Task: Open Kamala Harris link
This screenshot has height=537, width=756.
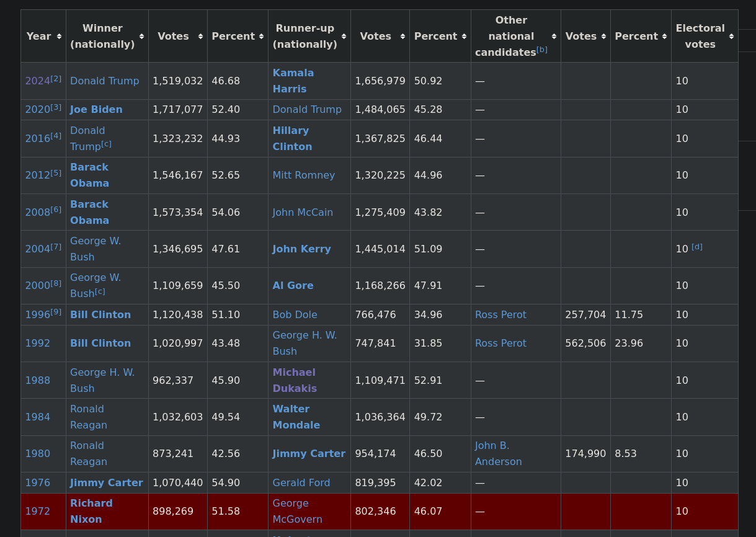Action: [293, 81]
